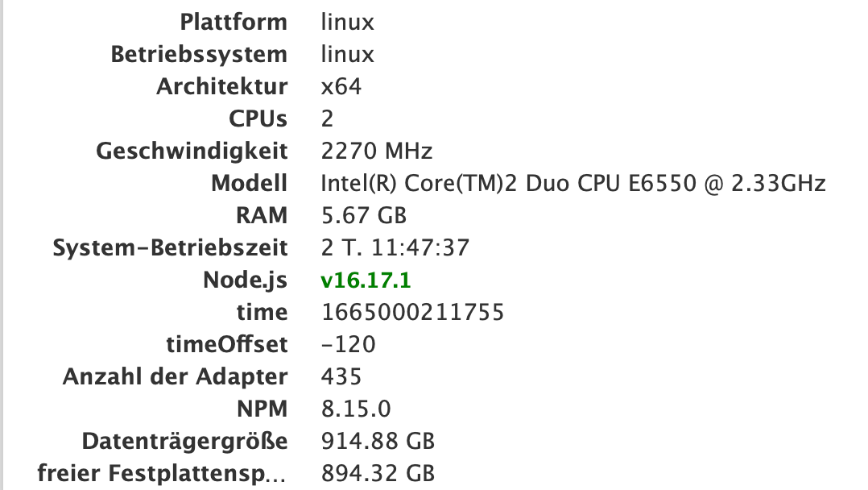Select the NPM version 8.15.0
The width and height of the screenshot is (868, 490).
[x=356, y=409]
